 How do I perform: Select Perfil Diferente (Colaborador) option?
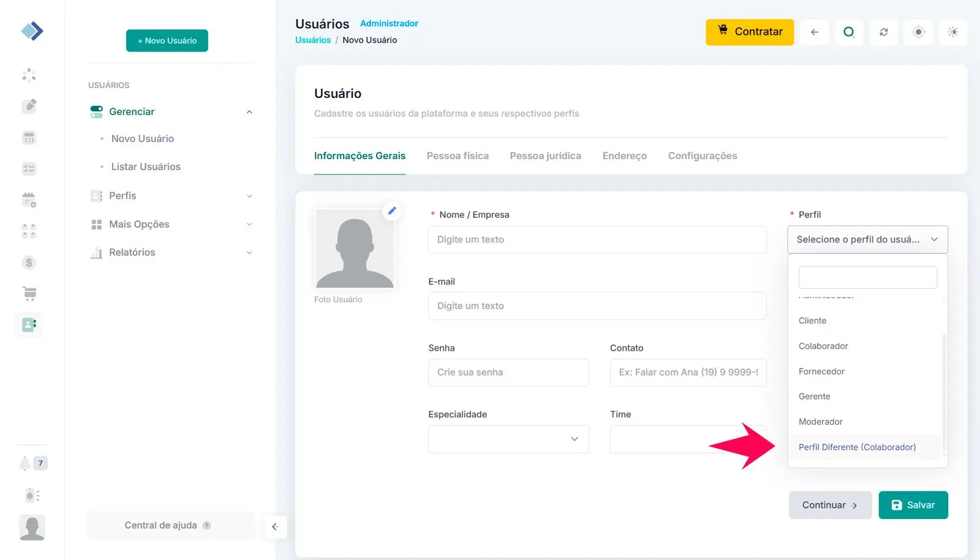857,447
